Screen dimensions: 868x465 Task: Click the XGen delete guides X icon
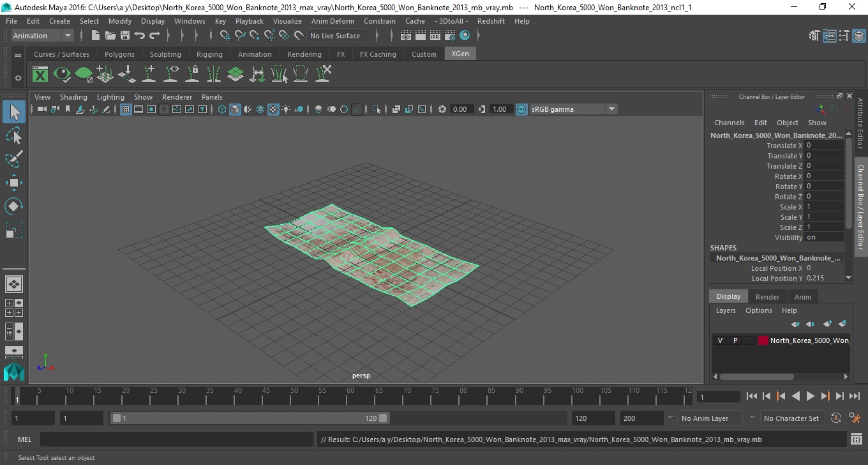pos(323,75)
